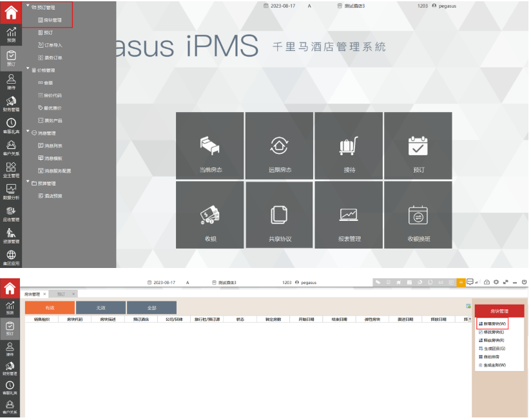Go to Home icon in welcome screen sidebar
Screen dimensions: 531x420
[x=11, y=12]
